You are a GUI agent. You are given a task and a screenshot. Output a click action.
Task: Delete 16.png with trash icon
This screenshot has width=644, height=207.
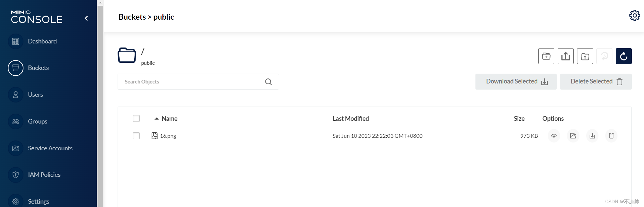pyautogui.click(x=611, y=136)
